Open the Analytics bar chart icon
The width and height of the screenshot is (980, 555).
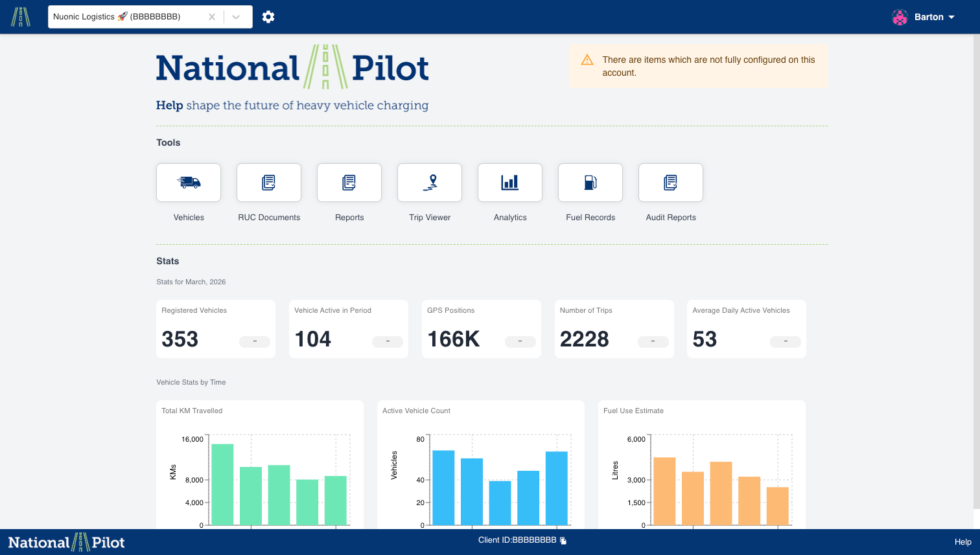coord(510,183)
